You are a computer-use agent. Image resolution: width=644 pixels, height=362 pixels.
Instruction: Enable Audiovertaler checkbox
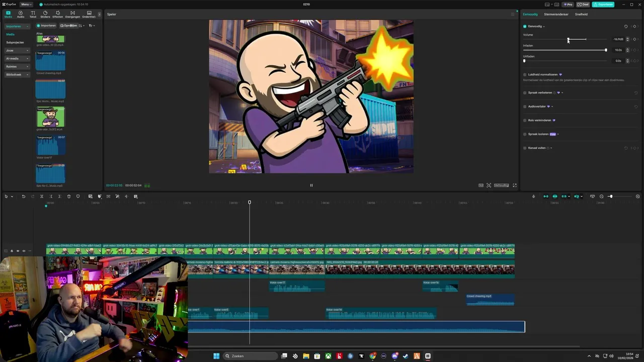tap(525, 106)
